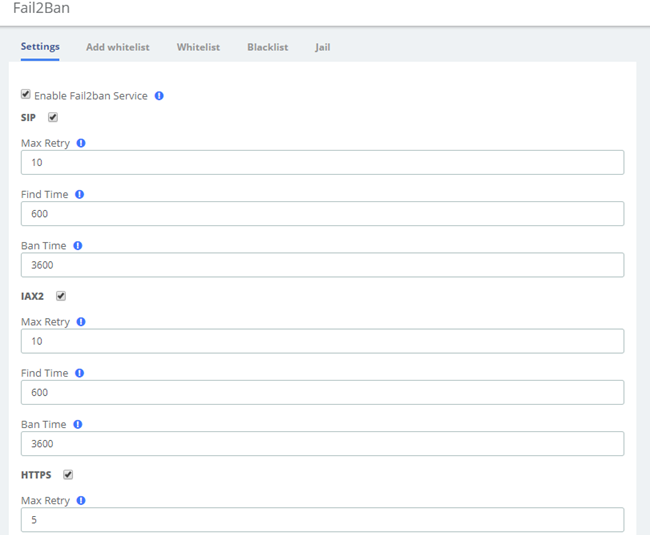Image resolution: width=650 pixels, height=535 pixels.
Task: Click the HTTPS section label
Action: (x=36, y=475)
